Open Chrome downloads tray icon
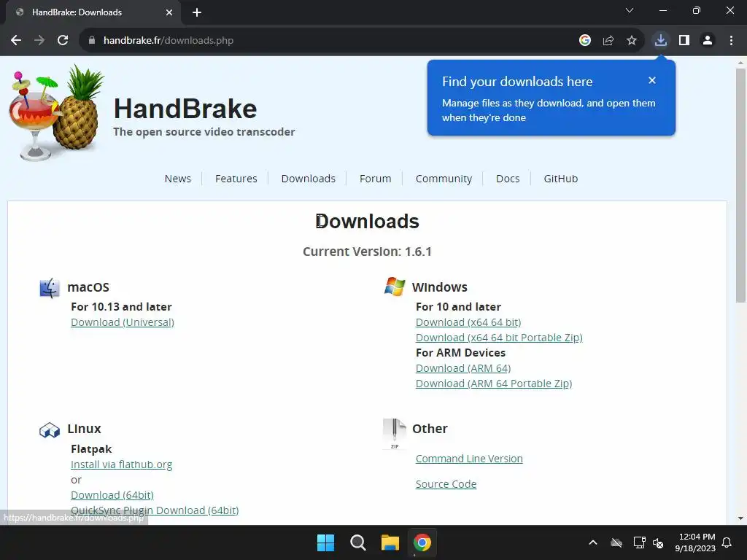 pyautogui.click(x=661, y=41)
